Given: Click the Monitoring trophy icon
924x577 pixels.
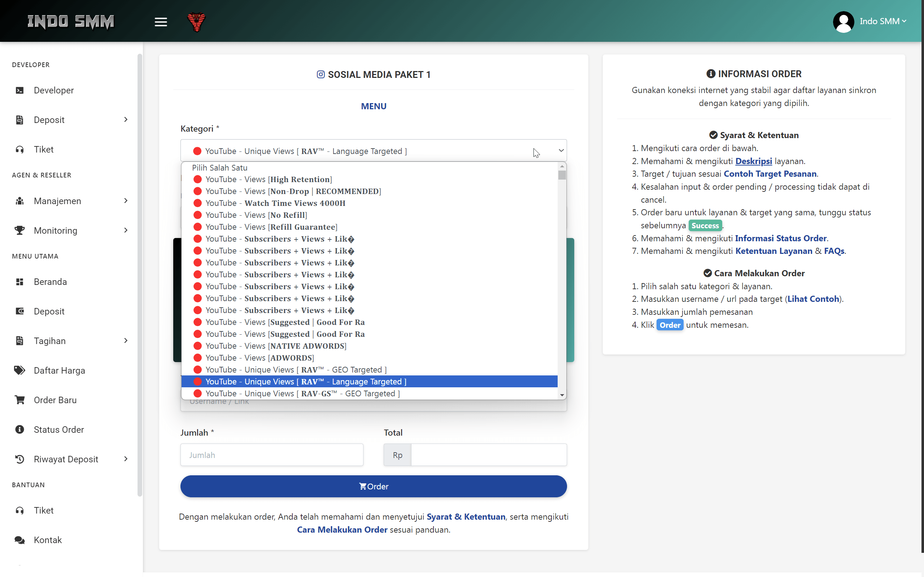Looking at the screenshot, I should pos(19,230).
